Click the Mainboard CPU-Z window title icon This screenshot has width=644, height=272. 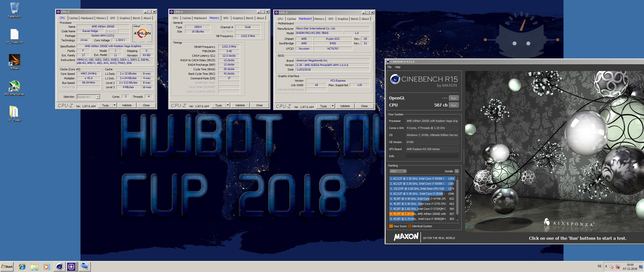[276, 13]
